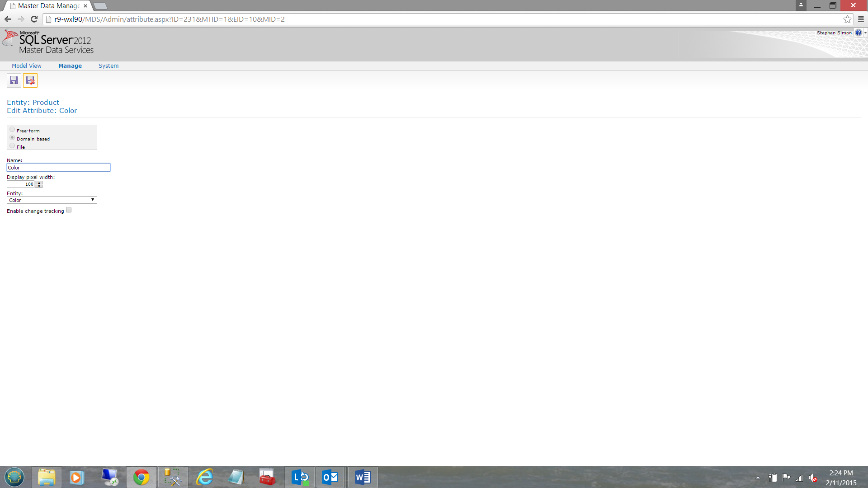
Task: Select the File radio button
Action: coord(12,146)
